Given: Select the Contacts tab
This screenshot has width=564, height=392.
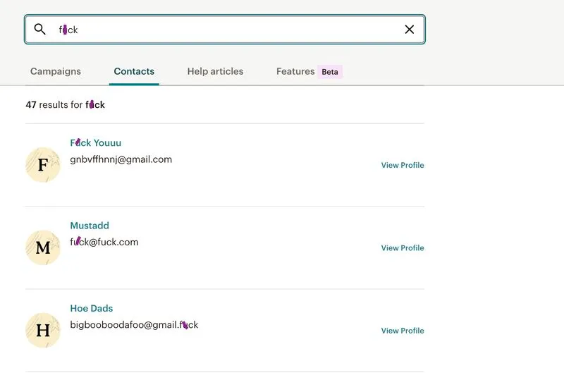Looking at the screenshot, I should click(134, 71).
